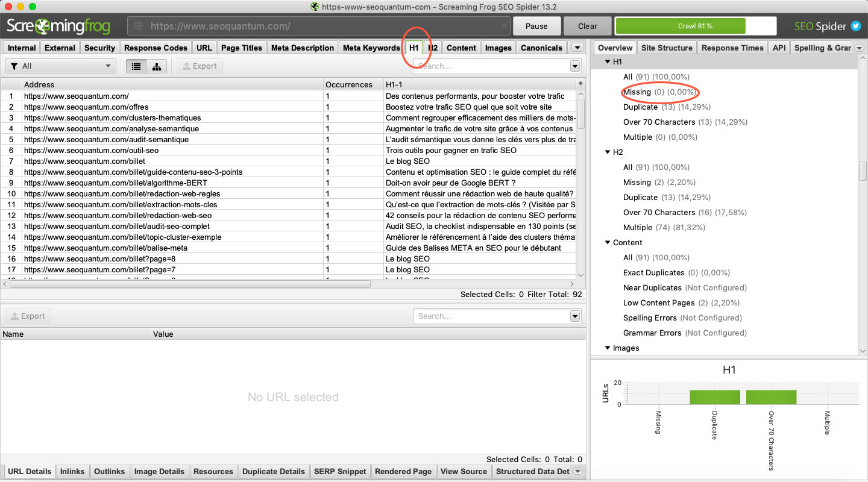Screen dimensions: 868x482
Task: Open the API tab
Action: [x=779, y=48]
